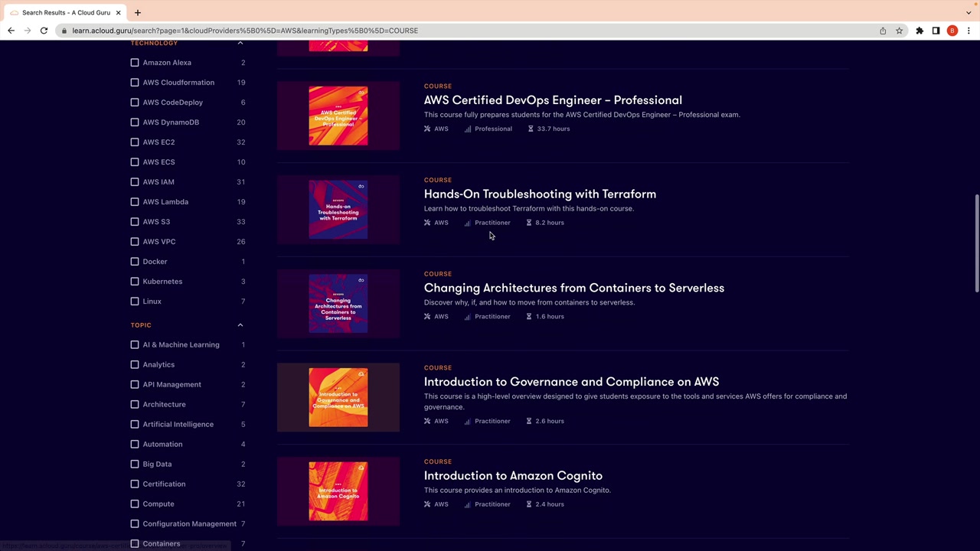The height and width of the screenshot is (551, 980).
Task: Tick the AWS DynamoDB checkbox
Action: pyautogui.click(x=135, y=122)
